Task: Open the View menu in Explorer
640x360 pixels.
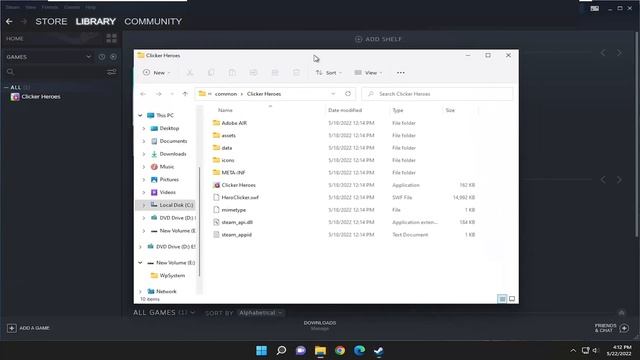Action: click(368, 73)
